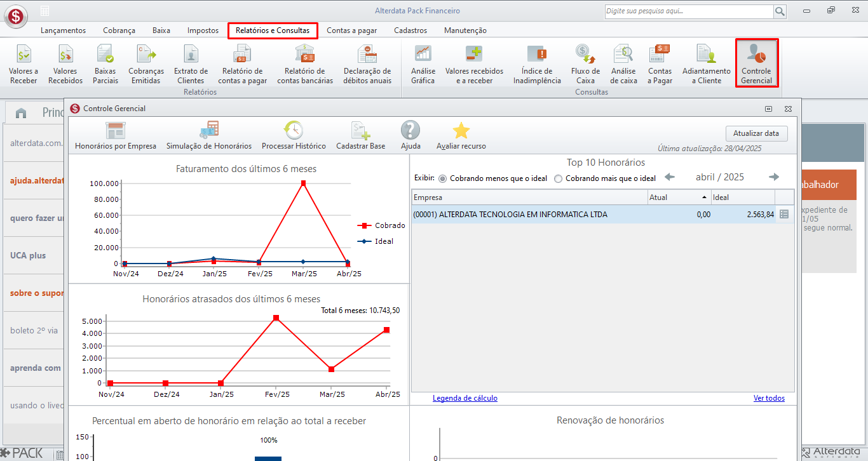Open Valores Recebidos report
The image size is (868, 461).
tap(65, 64)
